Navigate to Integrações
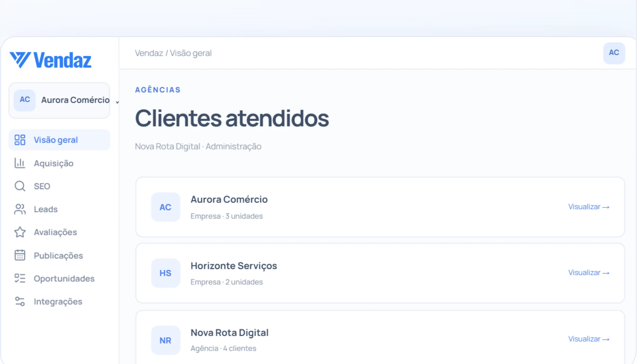This screenshot has width=641, height=364. coord(59,301)
